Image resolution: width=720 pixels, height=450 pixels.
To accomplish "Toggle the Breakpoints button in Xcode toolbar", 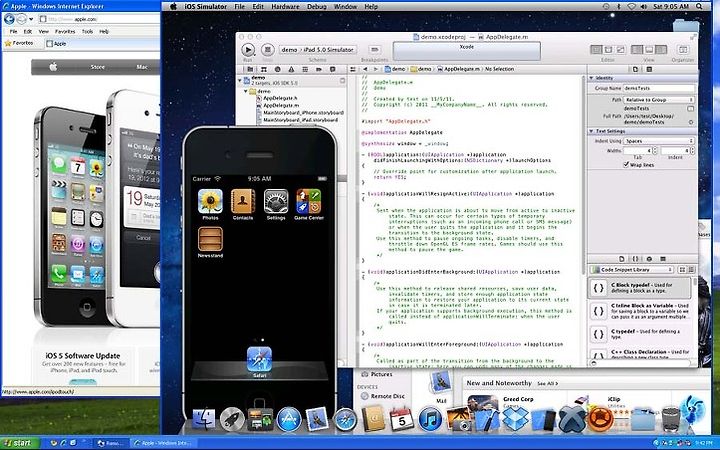I will coord(375,50).
